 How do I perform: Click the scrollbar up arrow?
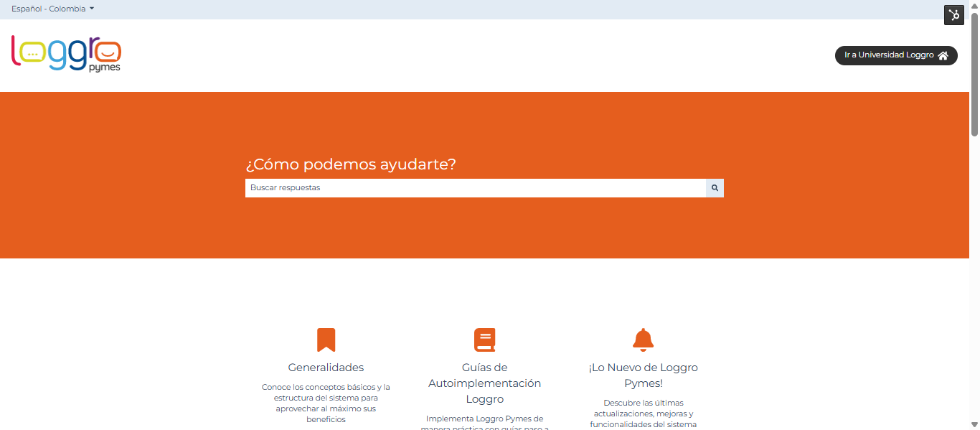(x=974, y=4)
